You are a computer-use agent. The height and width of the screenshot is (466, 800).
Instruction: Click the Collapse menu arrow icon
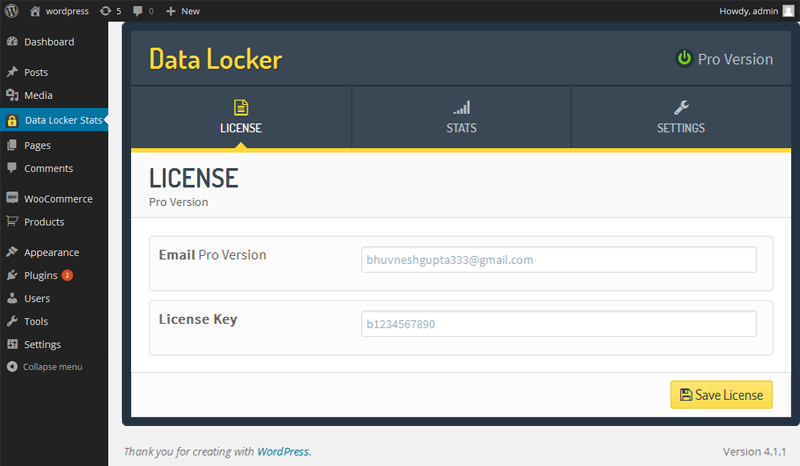click(x=12, y=366)
